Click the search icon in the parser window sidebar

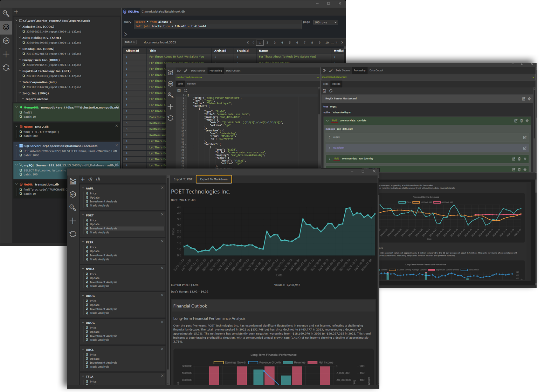point(171,95)
